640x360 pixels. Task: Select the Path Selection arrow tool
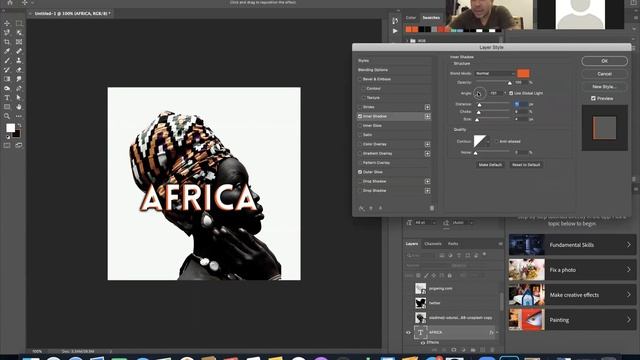19,98
